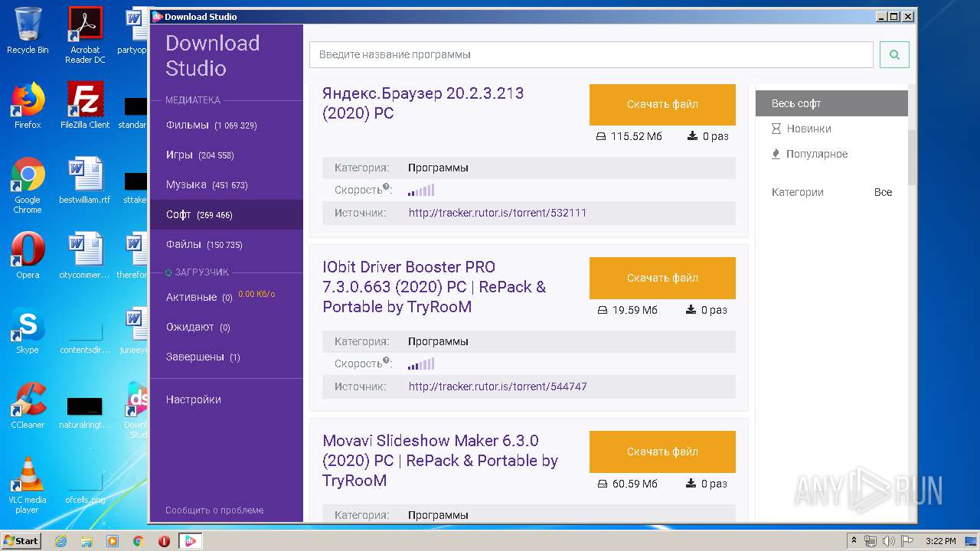Screen dimensions: 980x551
Task: Launch Google Chrome desktop shortcut
Action: tap(28, 184)
